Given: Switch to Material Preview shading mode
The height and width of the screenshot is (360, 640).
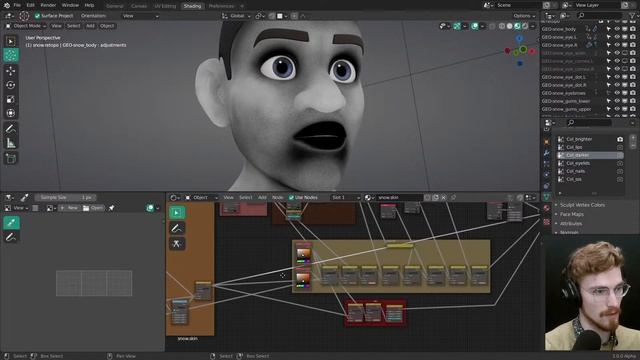Looking at the screenshot, I should click(x=517, y=26).
